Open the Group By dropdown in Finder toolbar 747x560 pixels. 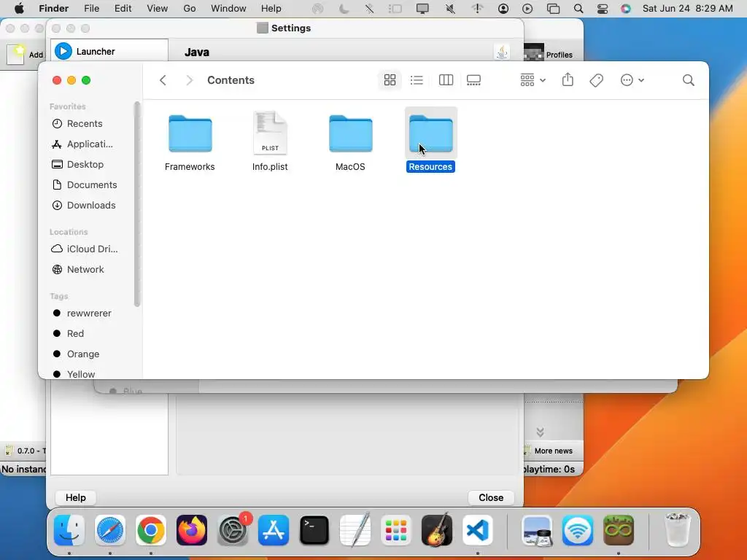click(533, 80)
